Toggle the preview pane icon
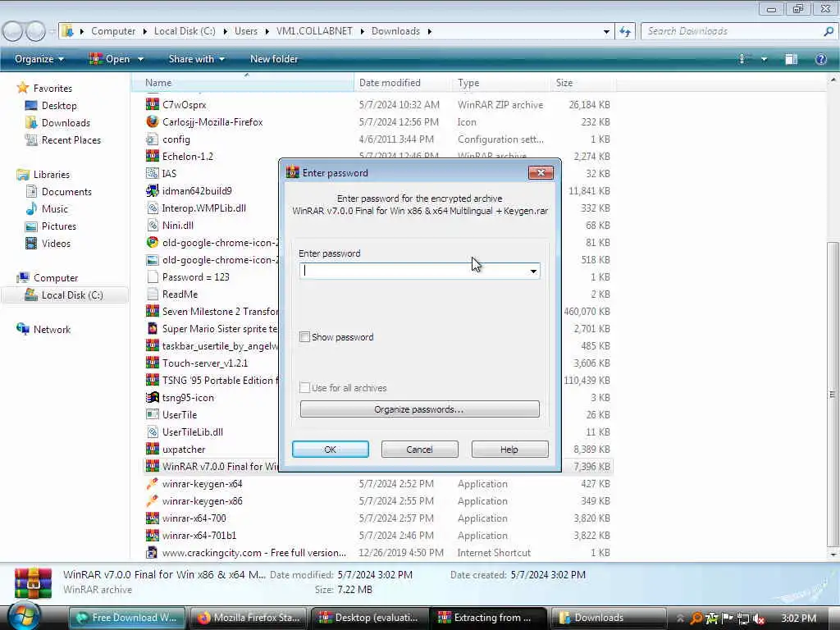 pyautogui.click(x=792, y=59)
